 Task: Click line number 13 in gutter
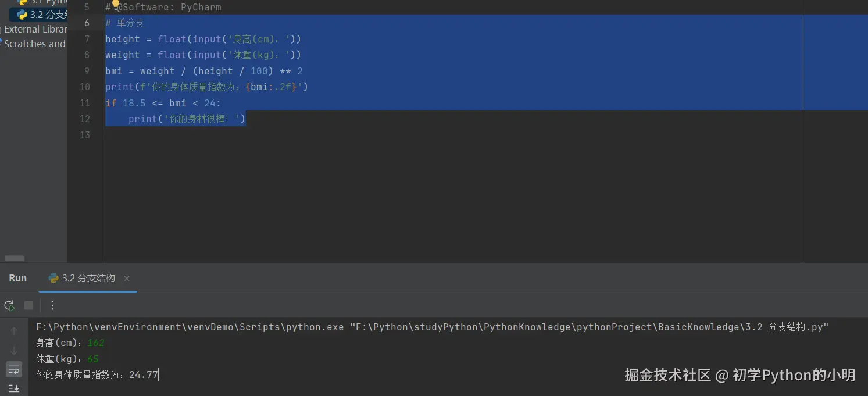pos(85,135)
